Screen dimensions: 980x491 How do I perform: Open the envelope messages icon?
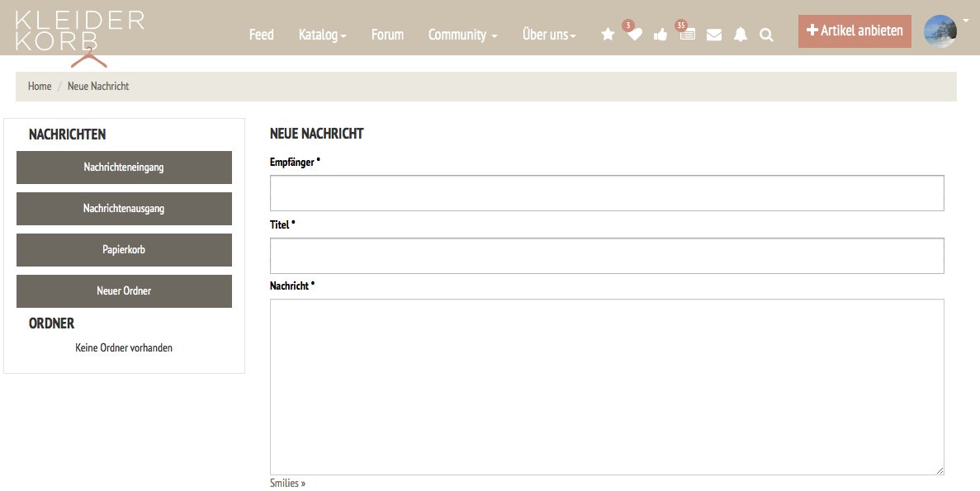(x=714, y=35)
